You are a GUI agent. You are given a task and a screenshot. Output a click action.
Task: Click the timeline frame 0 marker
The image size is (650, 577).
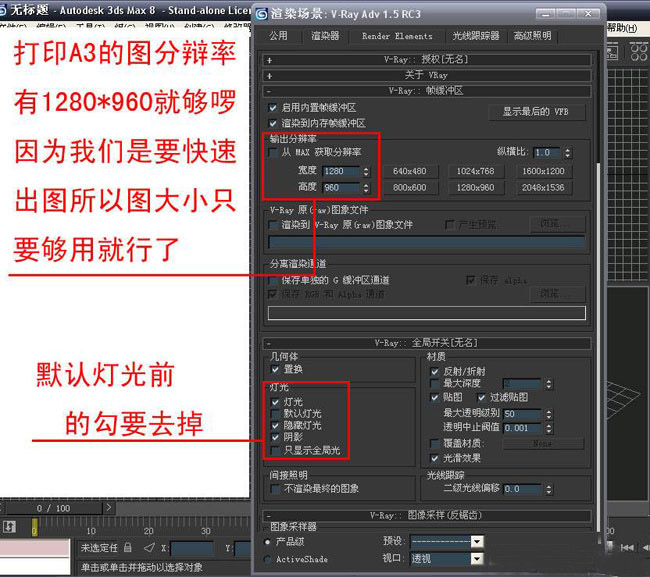[x=35, y=528]
